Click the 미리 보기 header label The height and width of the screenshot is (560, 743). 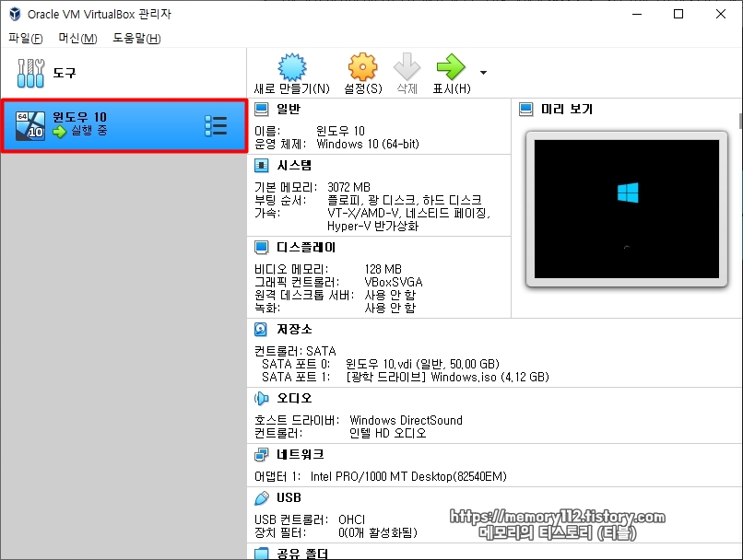point(567,110)
